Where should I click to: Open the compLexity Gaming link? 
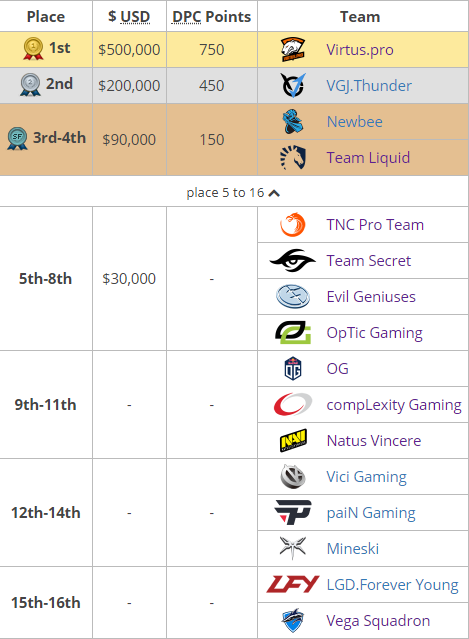point(394,405)
